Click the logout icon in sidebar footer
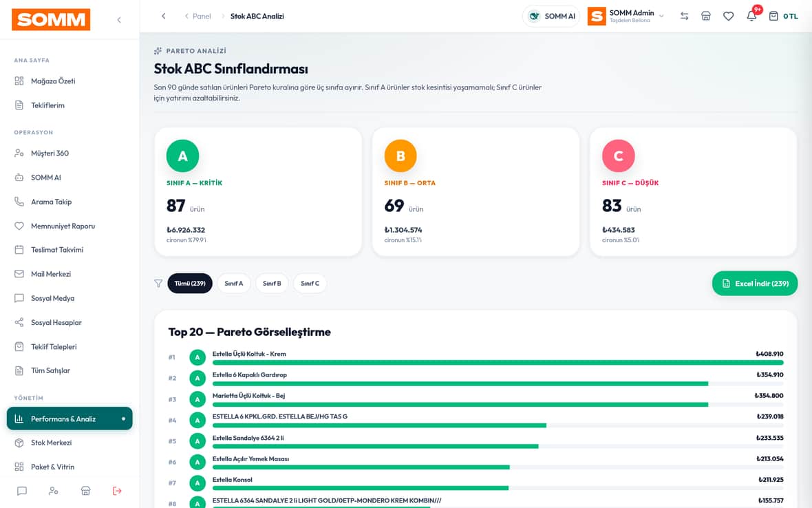 pos(117,491)
